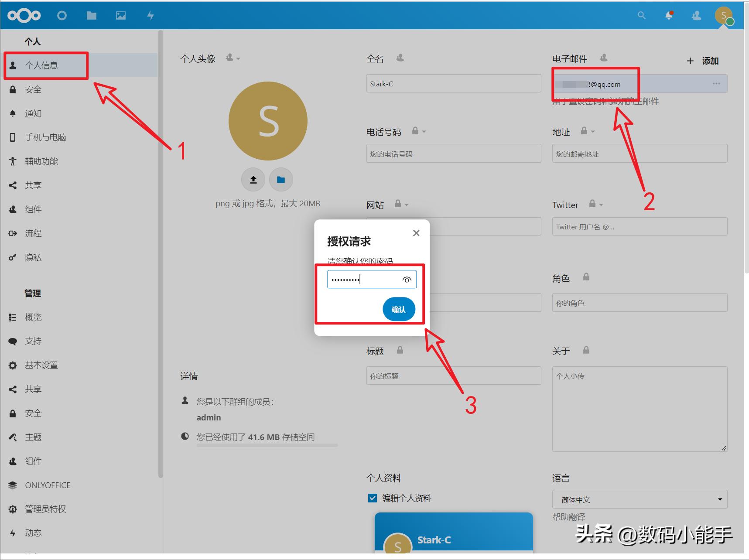Click 添加 to add an email

tap(703, 61)
